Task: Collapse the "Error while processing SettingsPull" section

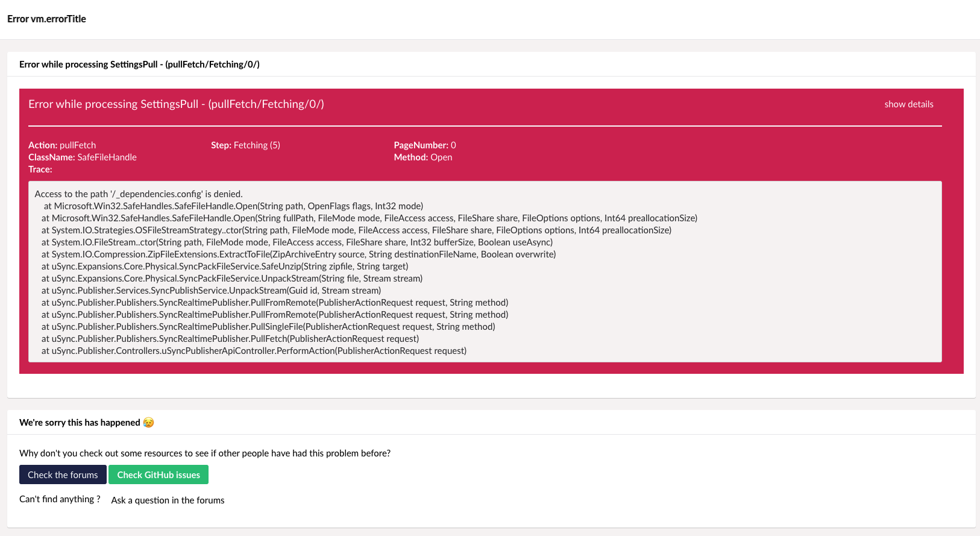Action: tap(139, 64)
